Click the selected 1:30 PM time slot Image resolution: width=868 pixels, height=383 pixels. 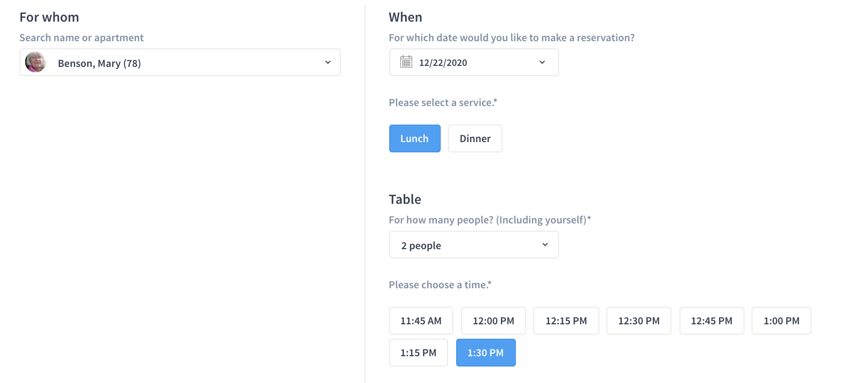486,353
